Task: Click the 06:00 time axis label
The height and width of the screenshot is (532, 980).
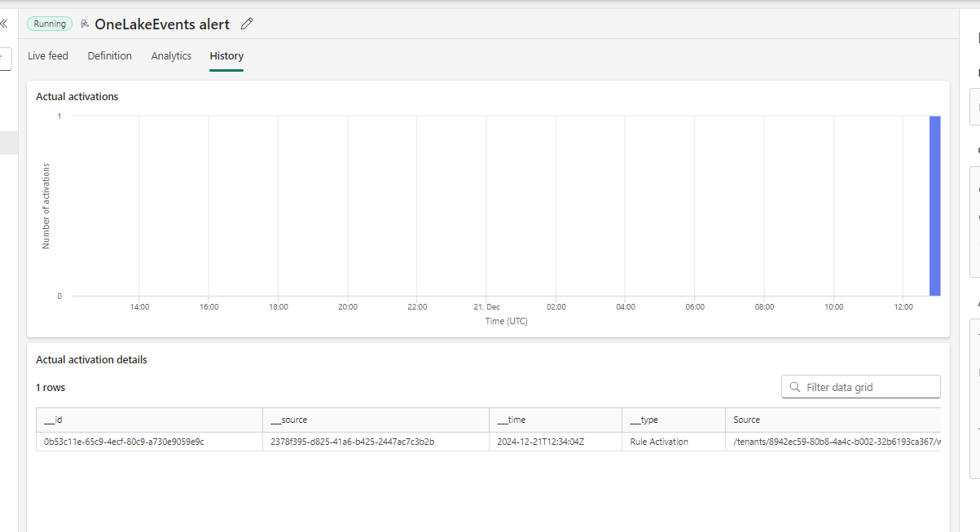Action: coord(695,307)
